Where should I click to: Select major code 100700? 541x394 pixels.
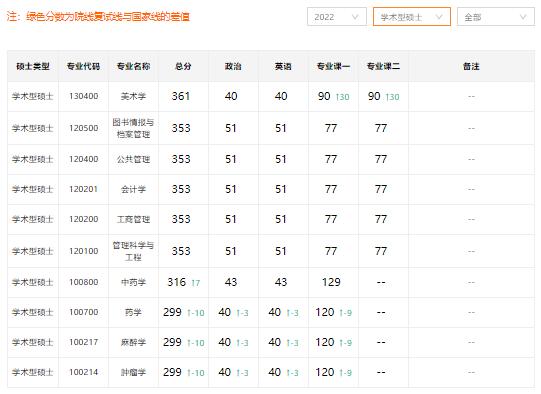click(83, 312)
